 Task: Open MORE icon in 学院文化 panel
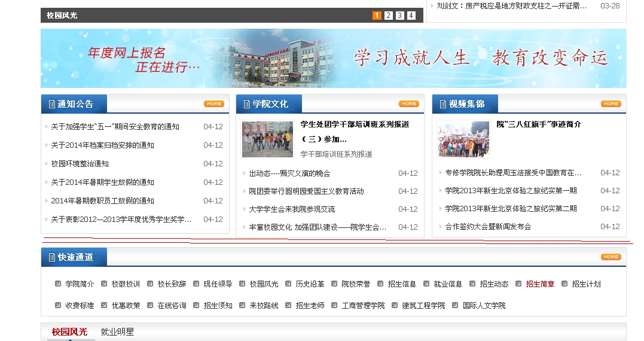click(409, 104)
